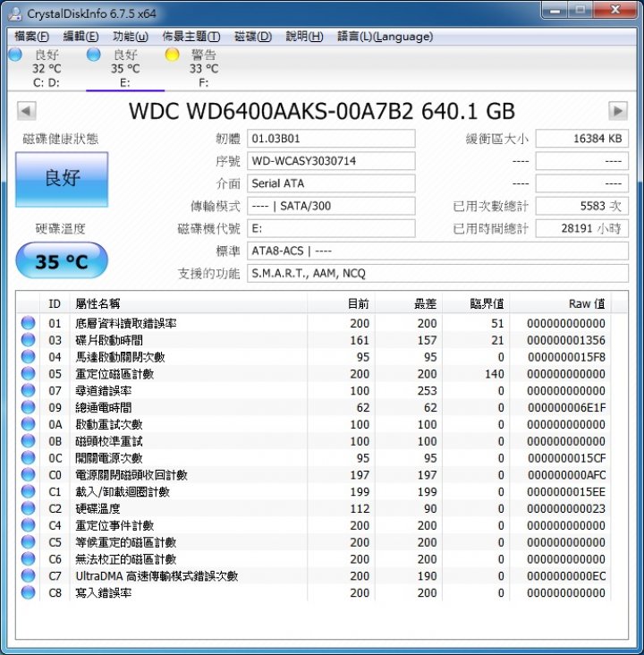Click the blue status icon for C: D: drive
644x655 pixels.
[x=15, y=55]
